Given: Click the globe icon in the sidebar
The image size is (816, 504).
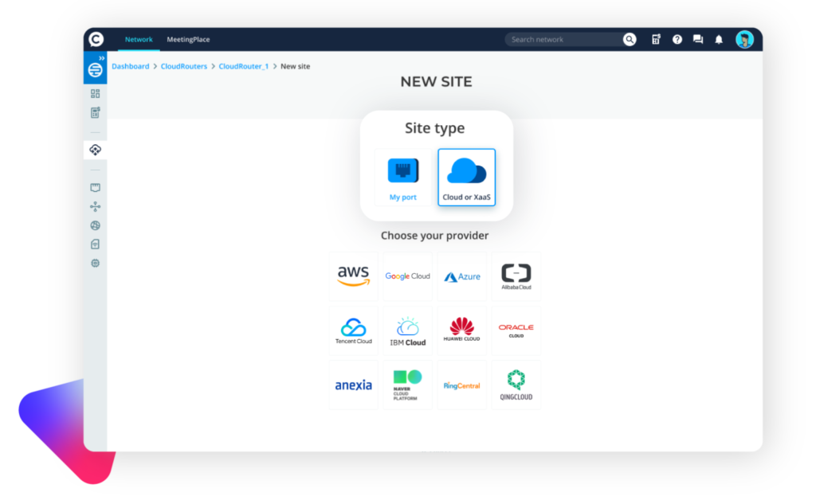Looking at the screenshot, I should (95, 225).
